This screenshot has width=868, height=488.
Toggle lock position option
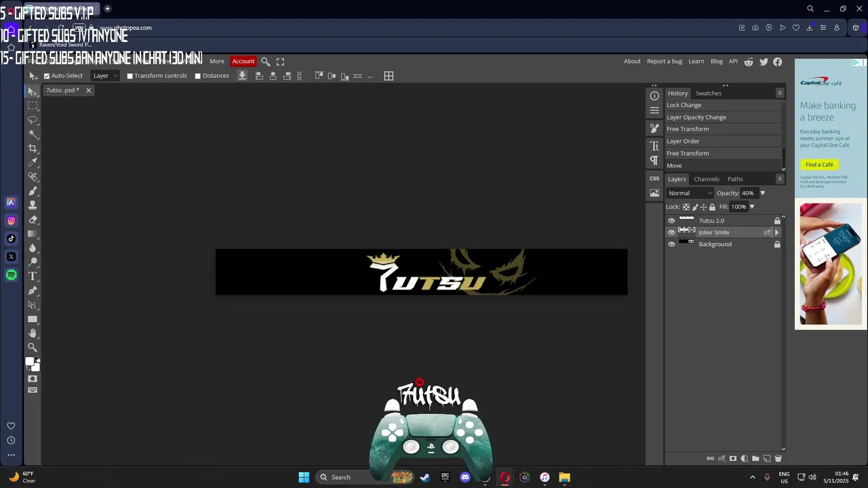[703, 207]
